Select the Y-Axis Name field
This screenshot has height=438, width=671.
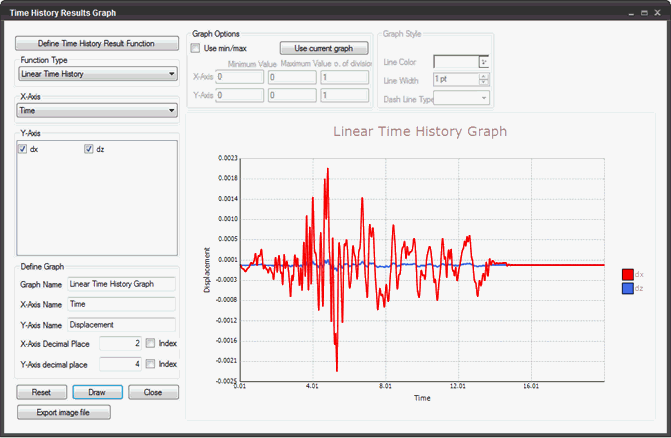121,324
